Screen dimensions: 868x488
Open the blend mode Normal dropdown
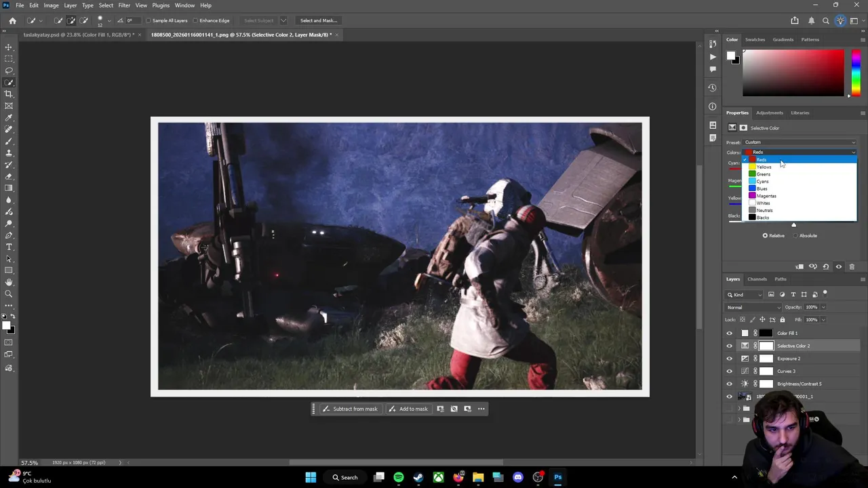click(753, 307)
